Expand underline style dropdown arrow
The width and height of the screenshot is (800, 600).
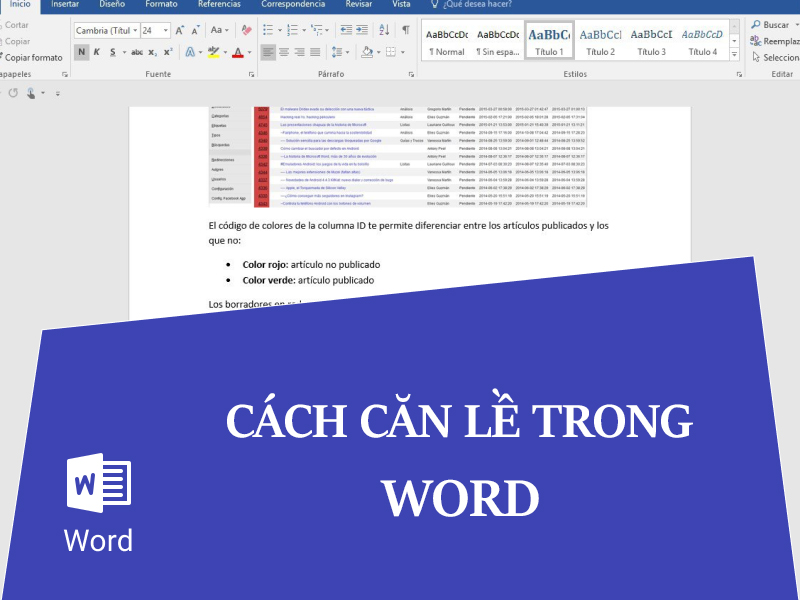click(x=124, y=52)
